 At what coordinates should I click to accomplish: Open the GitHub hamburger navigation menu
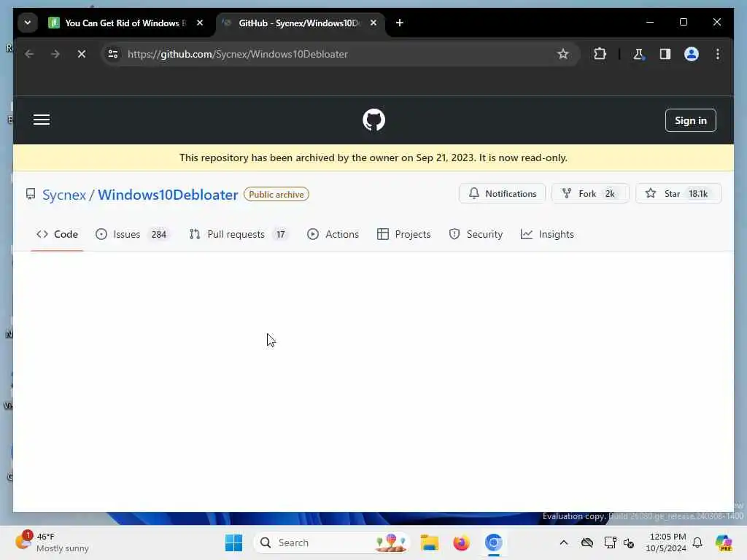[x=42, y=120]
